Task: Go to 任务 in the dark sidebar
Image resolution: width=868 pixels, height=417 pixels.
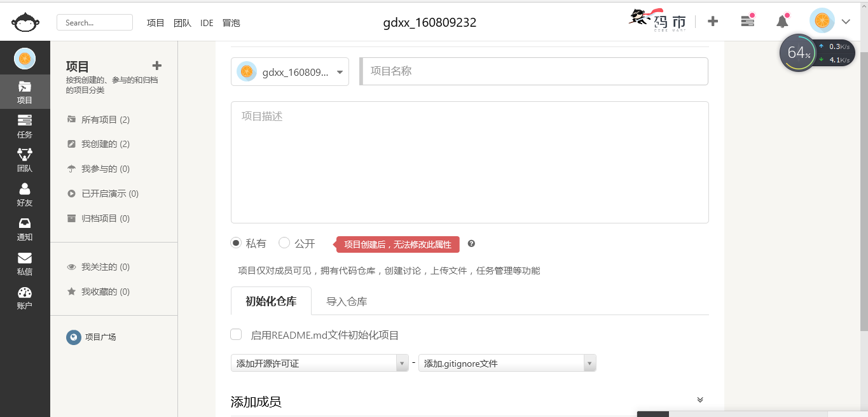Action: [25, 126]
